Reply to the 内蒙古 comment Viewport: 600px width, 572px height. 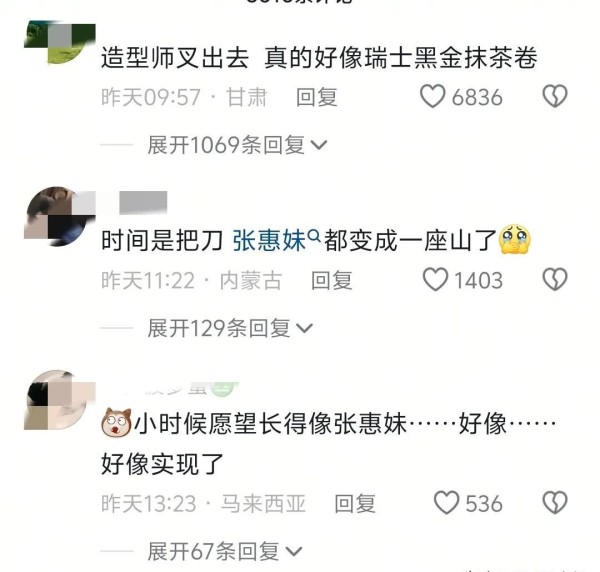[x=331, y=280]
